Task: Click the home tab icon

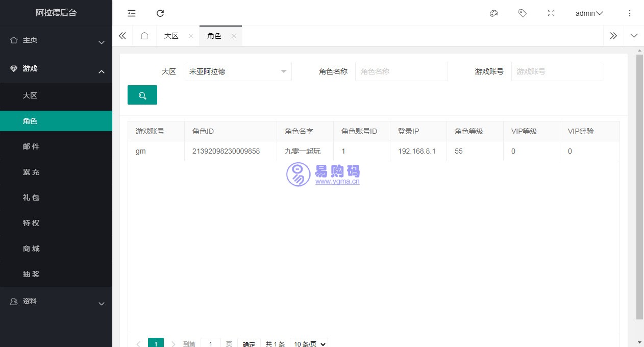Action: pyautogui.click(x=144, y=36)
